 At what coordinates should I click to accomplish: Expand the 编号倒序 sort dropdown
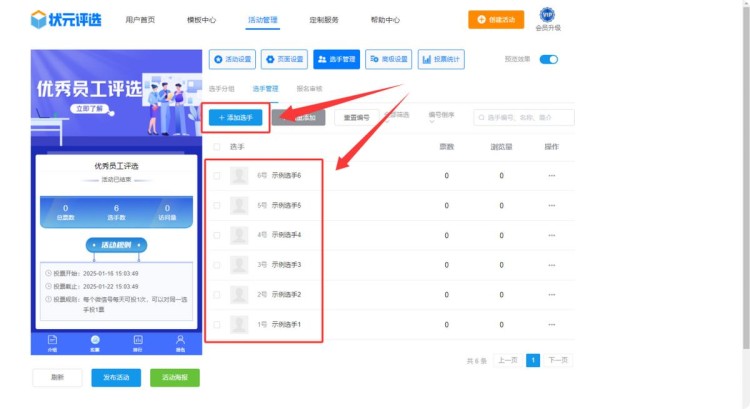tap(442, 115)
